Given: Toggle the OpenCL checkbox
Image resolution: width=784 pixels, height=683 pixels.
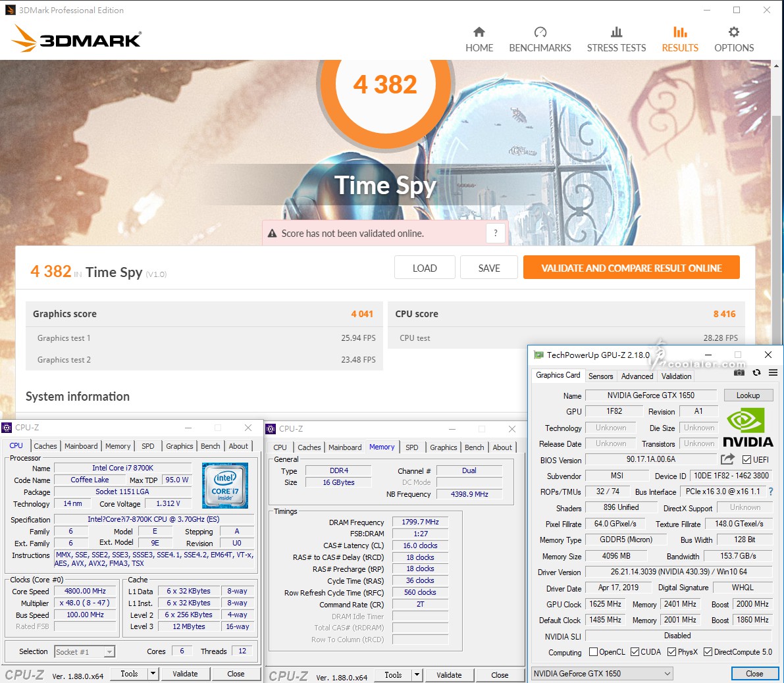Looking at the screenshot, I should tap(593, 652).
